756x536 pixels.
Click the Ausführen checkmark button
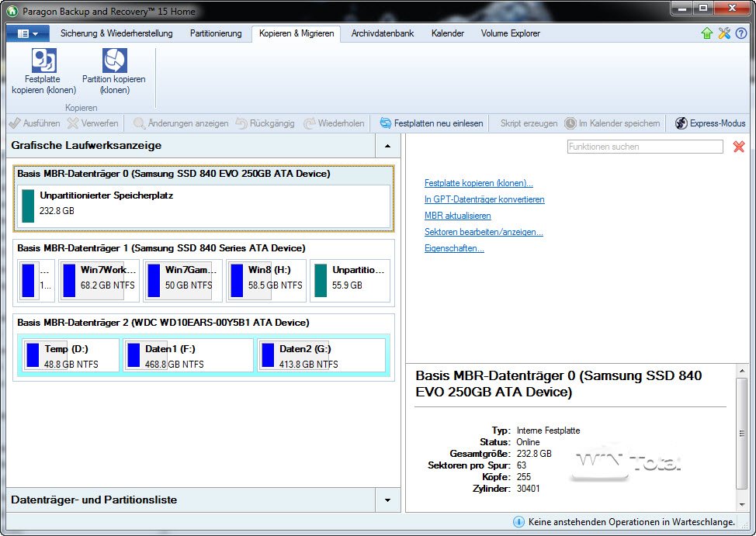[x=35, y=123]
